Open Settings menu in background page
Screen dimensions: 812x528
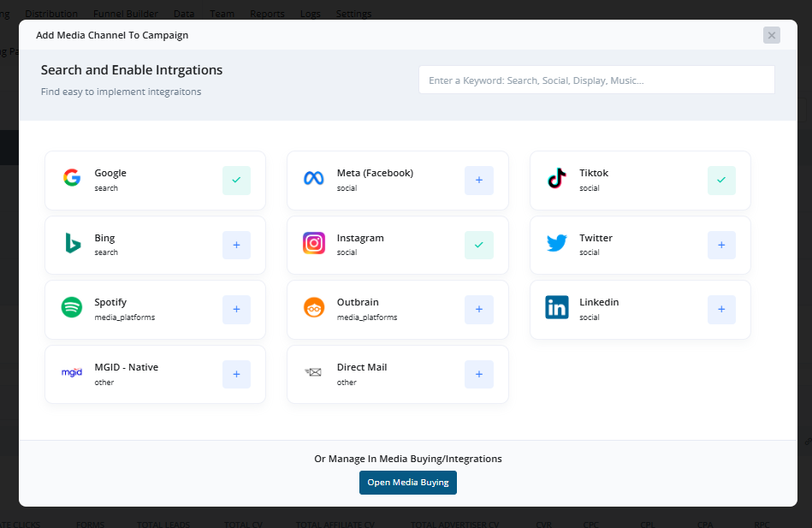[353, 14]
